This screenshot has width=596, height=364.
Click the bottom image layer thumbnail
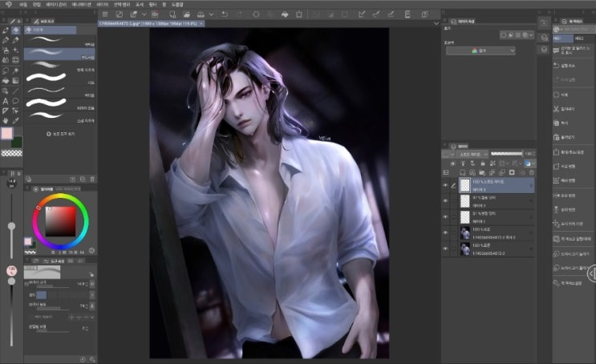(465, 249)
